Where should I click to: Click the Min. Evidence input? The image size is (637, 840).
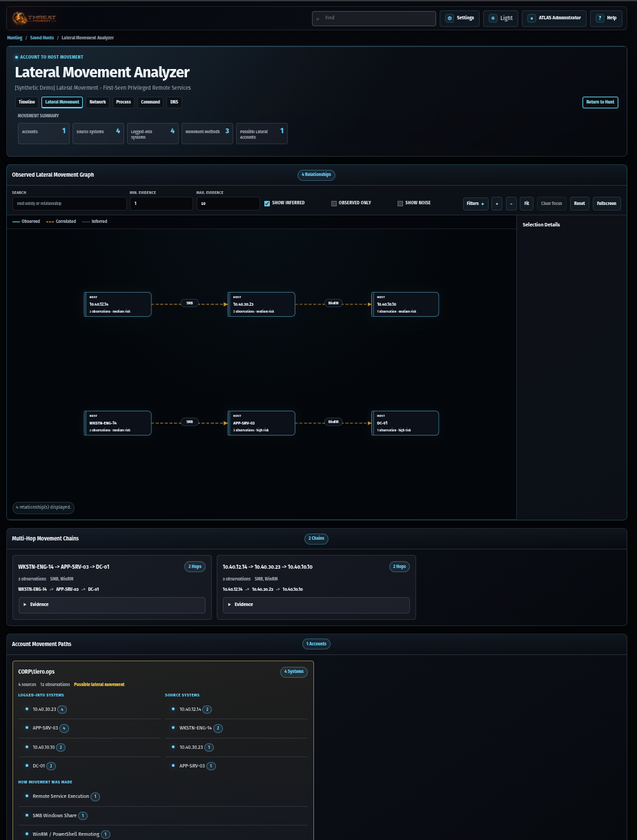(x=161, y=204)
